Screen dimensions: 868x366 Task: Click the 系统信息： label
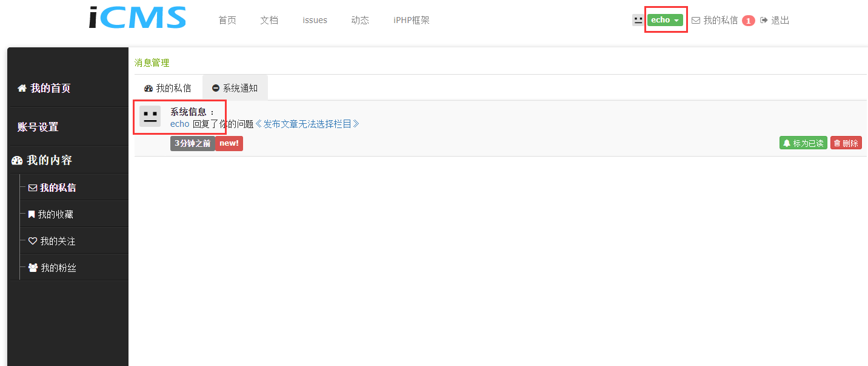click(x=193, y=112)
